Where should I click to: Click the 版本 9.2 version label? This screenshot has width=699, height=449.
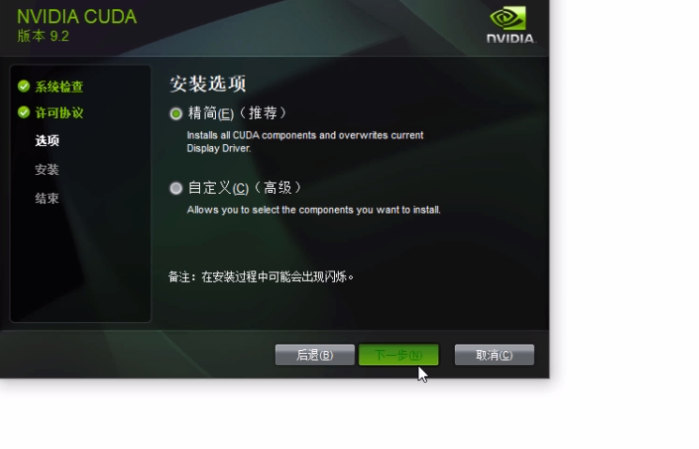tap(43, 36)
